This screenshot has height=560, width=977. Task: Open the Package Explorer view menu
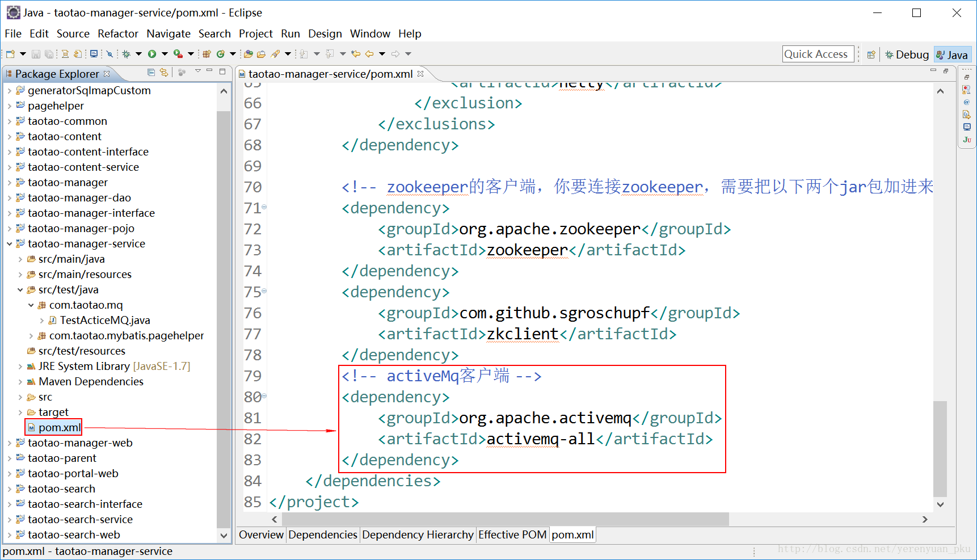click(197, 71)
